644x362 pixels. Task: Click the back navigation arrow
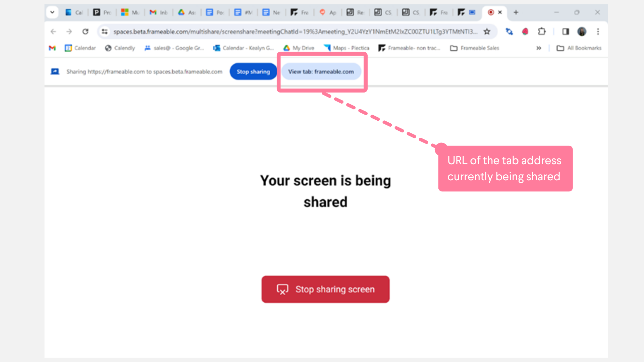coord(53,32)
